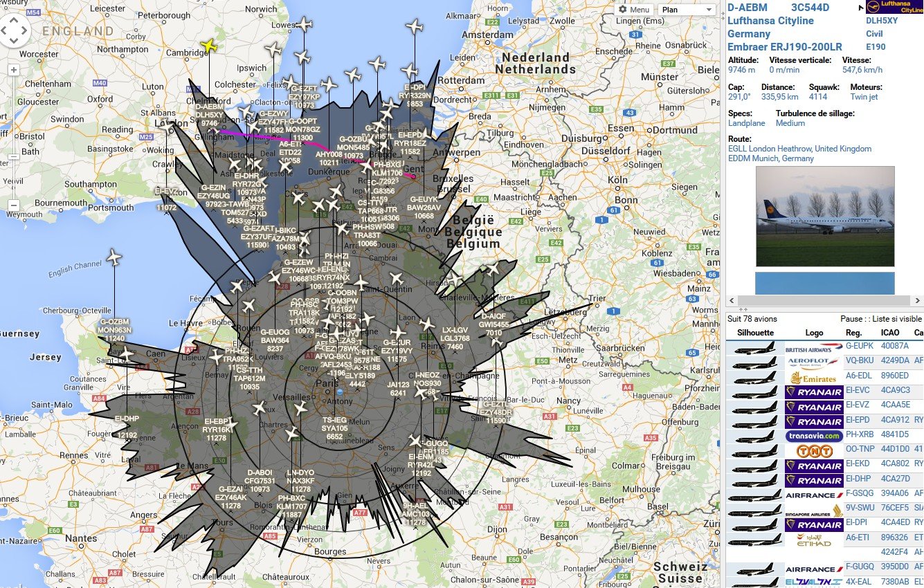Zoom out with the minus map button
Viewport: 924px width, 588px height.
point(14,205)
